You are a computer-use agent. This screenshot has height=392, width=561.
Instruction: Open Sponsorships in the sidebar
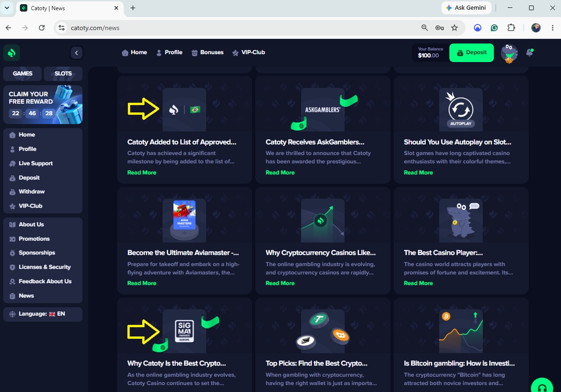(43, 253)
